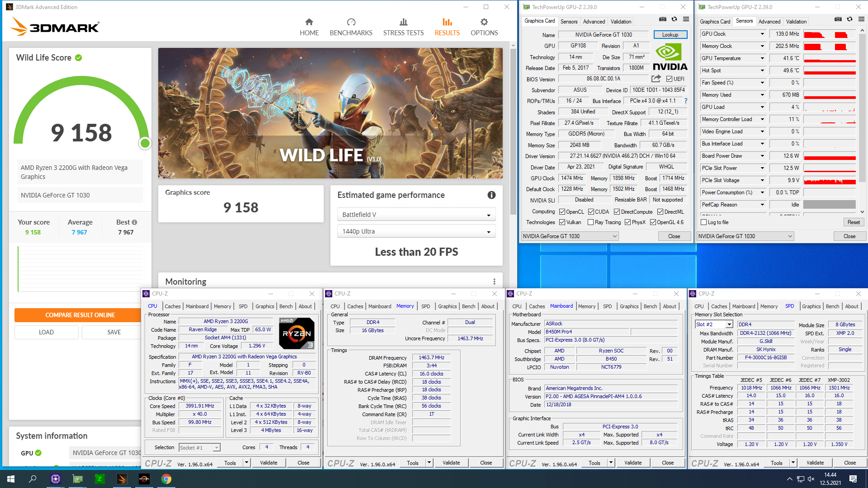The image size is (868, 488).
Task: Refresh GPU-Z Graphics Card window
Action: tap(674, 19)
